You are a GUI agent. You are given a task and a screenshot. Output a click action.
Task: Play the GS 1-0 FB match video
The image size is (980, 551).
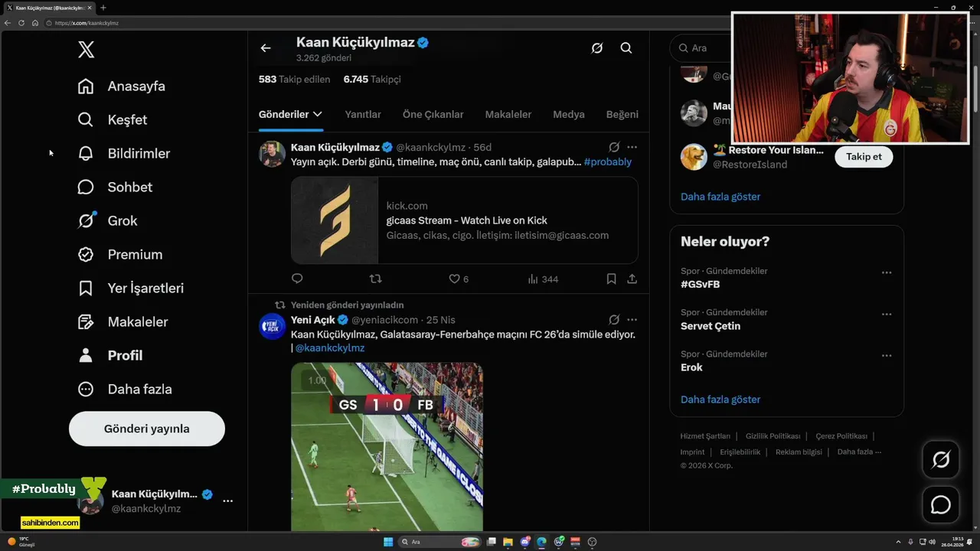(387, 447)
